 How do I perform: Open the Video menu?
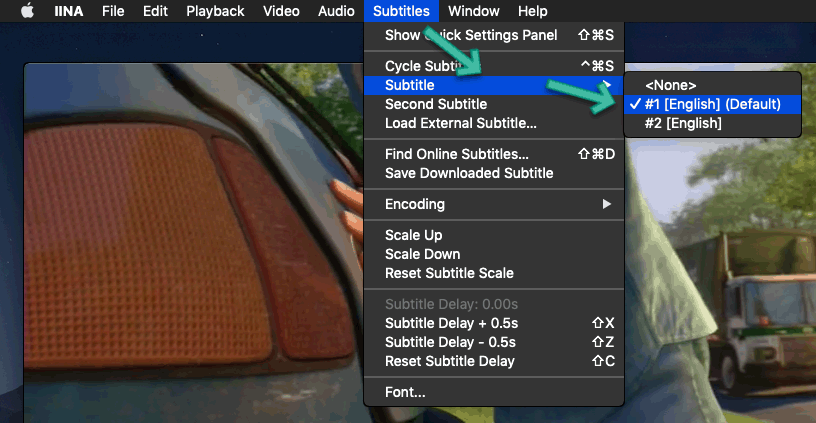pos(281,11)
